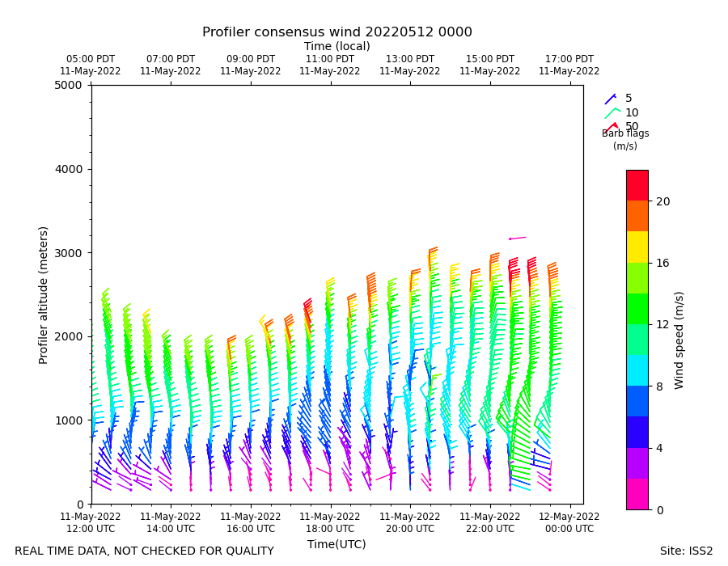Click the 00:00 UTC 12-May-2022 axis label

(x=569, y=522)
